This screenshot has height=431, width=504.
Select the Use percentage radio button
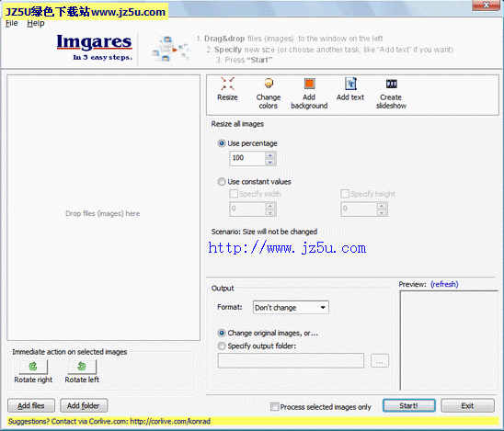tap(222, 143)
